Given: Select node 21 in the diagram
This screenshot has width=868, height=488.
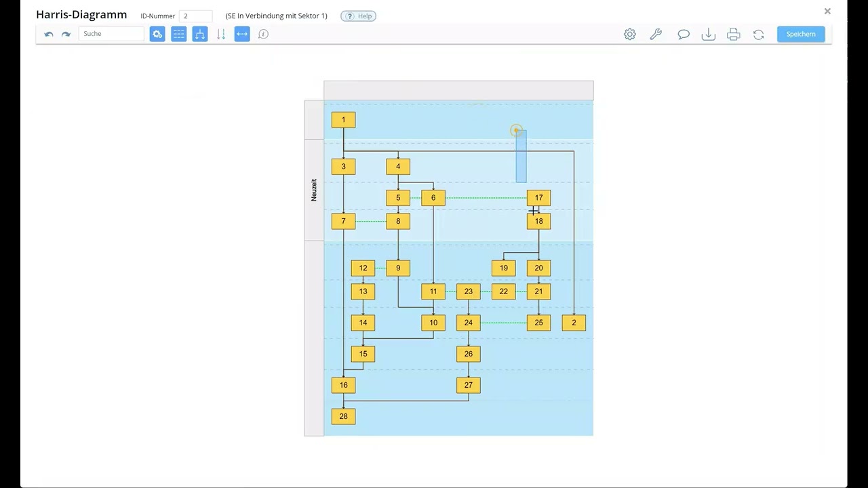Looking at the screenshot, I should pos(538,291).
